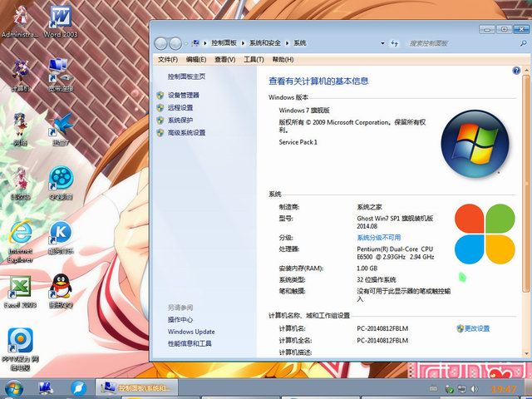Click the monitor icon pinned on taskbar
532x399 pixels.
tap(46, 389)
